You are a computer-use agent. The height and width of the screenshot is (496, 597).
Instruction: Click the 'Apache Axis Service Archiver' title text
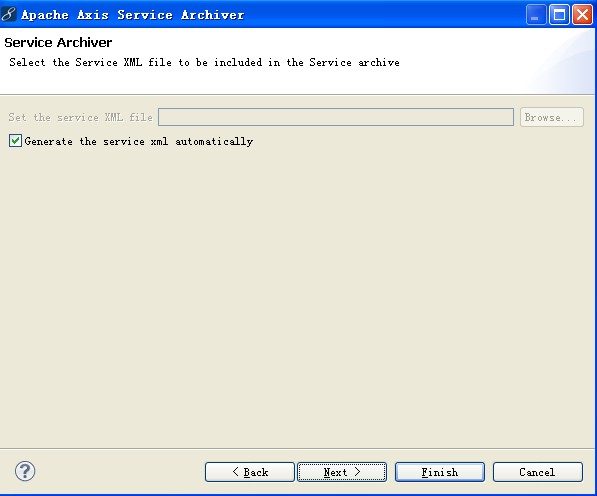point(132,15)
